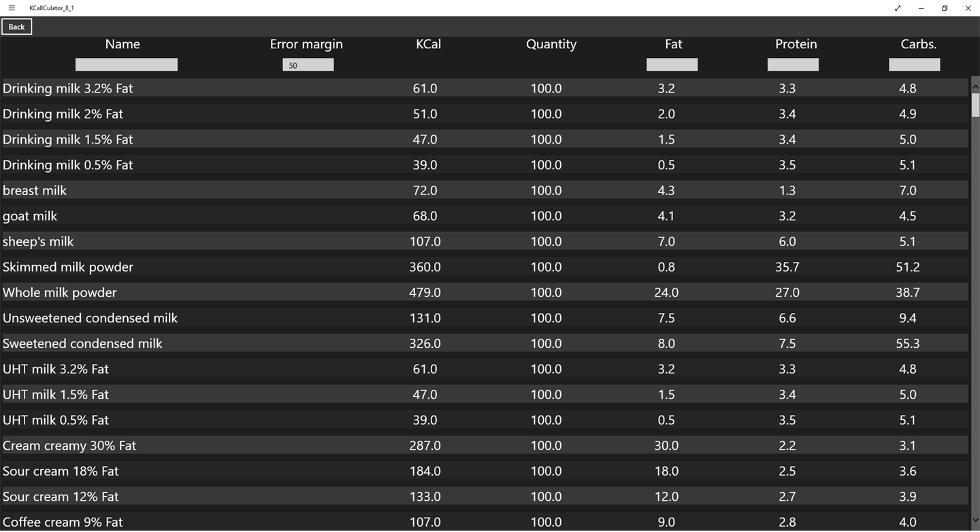This screenshot has height=532, width=980.
Task: Click the full-screen expand arrows icon
Action: click(898, 8)
